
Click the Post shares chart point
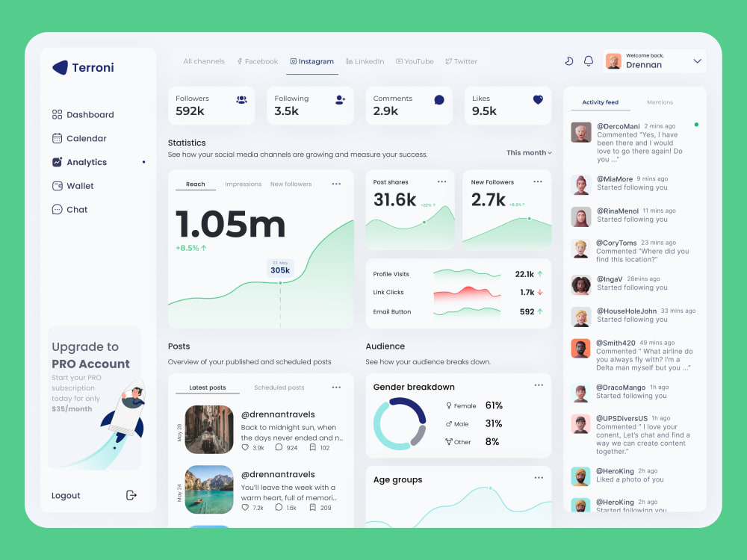click(x=424, y=222)
